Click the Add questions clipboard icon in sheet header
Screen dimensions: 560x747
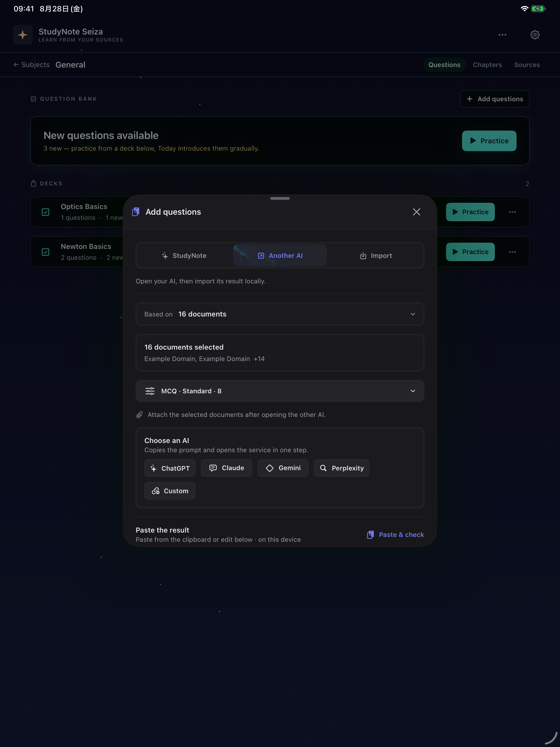coord(136,212)
